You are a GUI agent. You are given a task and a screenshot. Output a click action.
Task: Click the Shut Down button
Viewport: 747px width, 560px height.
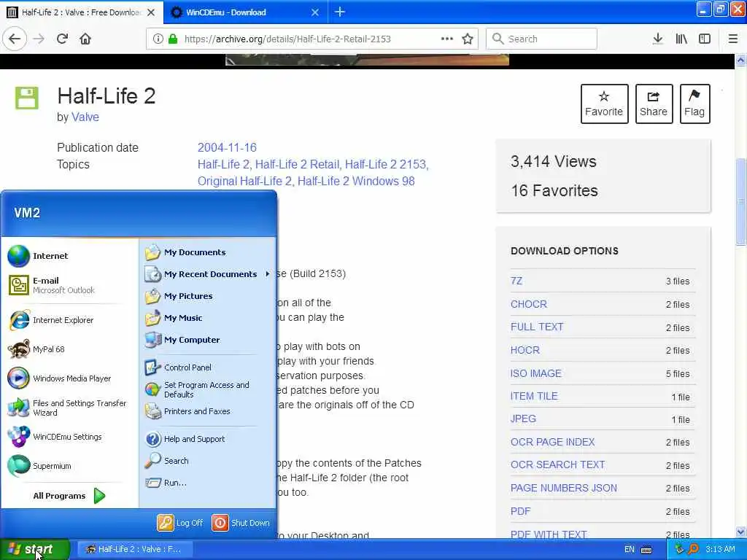click(241, 523)
